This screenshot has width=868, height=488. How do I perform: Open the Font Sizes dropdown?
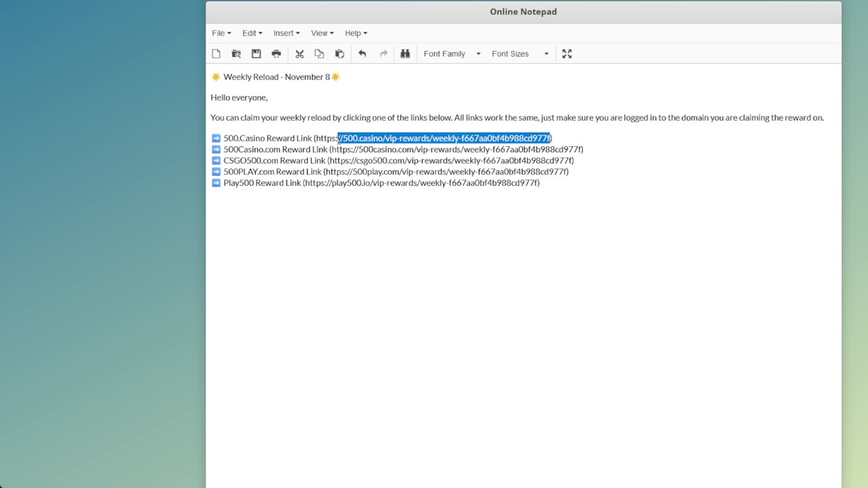[x=520, y=54]
